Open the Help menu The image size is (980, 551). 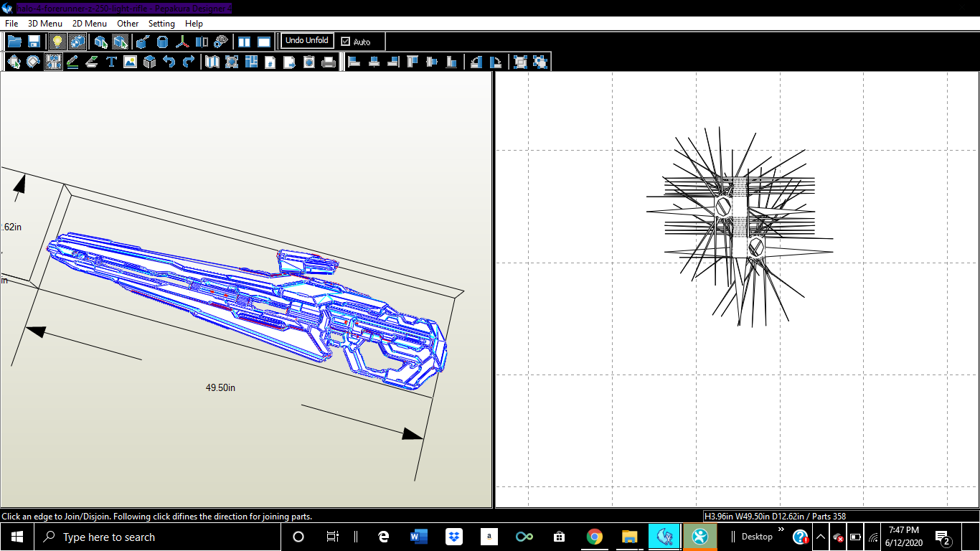(x=194, y=24)
